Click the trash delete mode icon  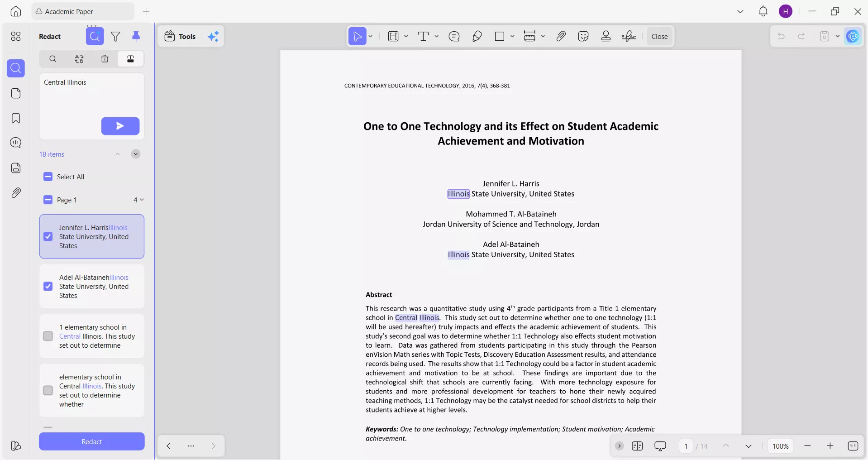105,59
